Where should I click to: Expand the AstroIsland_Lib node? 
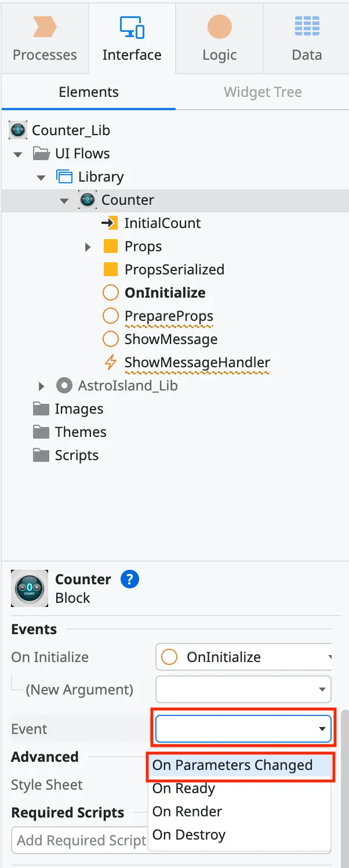pos(41,385)
